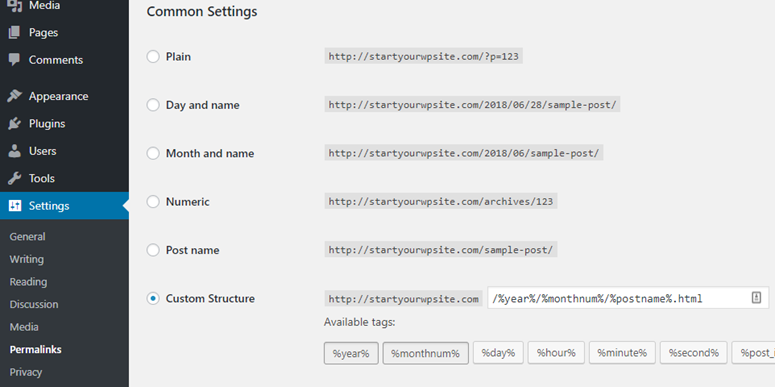The height and width of the screenshot is (387, 775).
Task: Select the Custom Structure radio button
Action: point(153,299)
